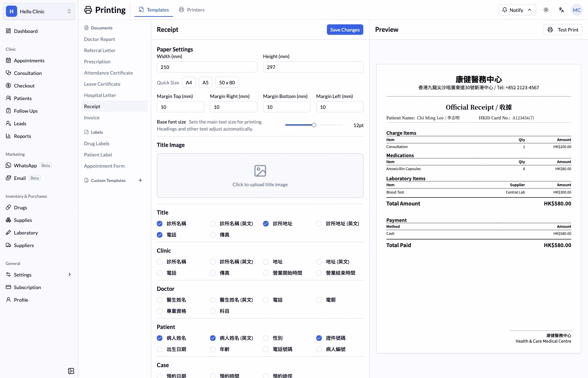
Task: Click the Drugs pill icon
Action: (8, 208)
